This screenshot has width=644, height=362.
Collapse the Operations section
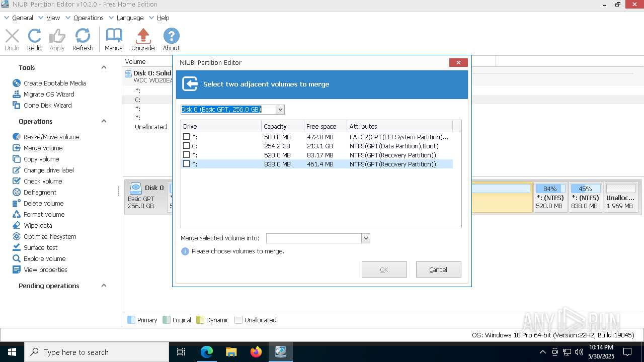click(x=104, y=121)
